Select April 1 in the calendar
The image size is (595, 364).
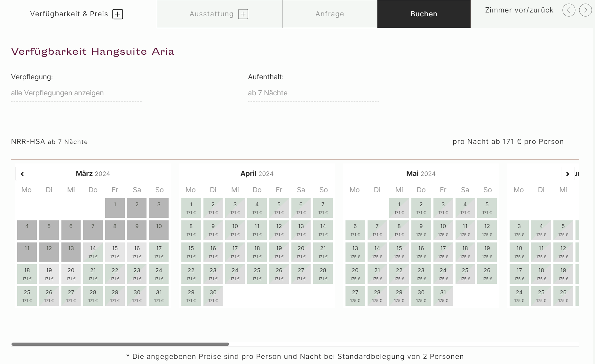click(x=191, y=208)
